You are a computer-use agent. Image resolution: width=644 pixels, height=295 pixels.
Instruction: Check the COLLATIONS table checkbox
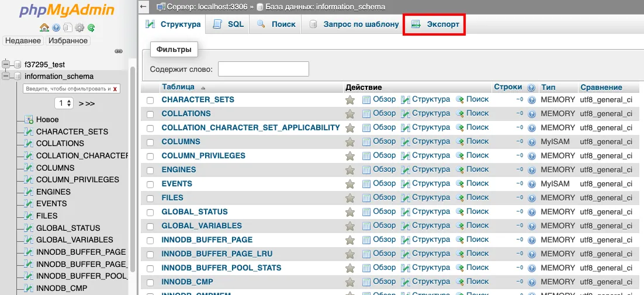tap(150, 114)
